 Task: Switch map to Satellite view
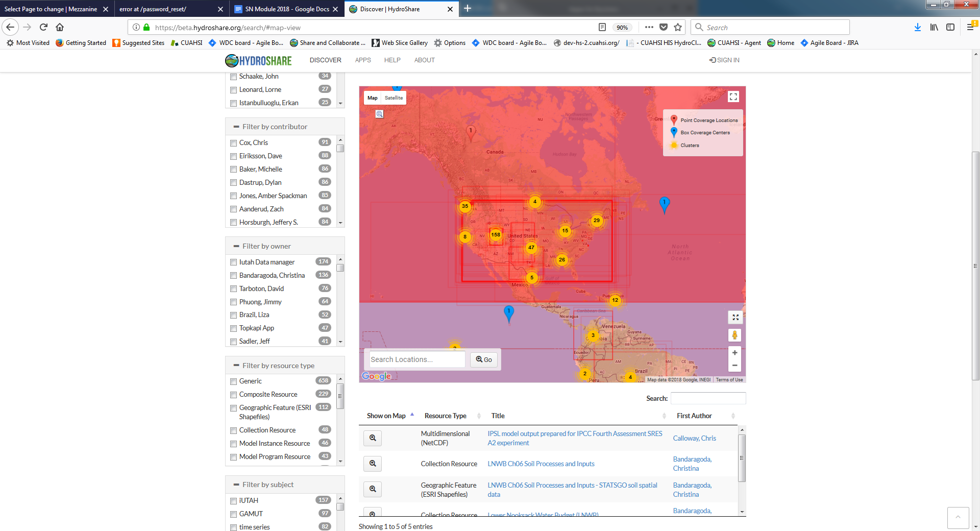[x=394, y=98]
